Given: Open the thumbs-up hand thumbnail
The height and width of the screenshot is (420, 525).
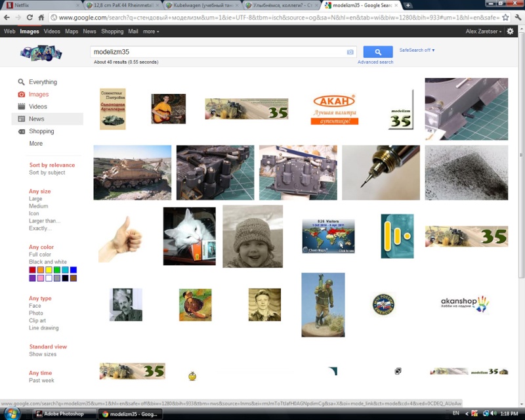Looking at the screenshot, I should click(x=120, y=239).
